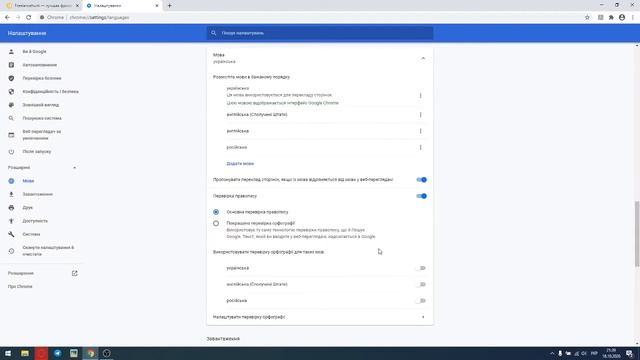The width and height of the screenshot is (640, 360).
Task: Focus the Пошук налаштувань search field
Action: point(320,33)
